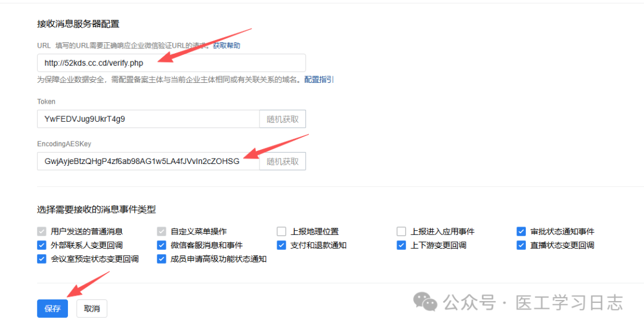The width and height of the screenshot is (644, 328).
Task: Toggle 会议室预定状态变更回调 checkbox
Action: (42, 259)
